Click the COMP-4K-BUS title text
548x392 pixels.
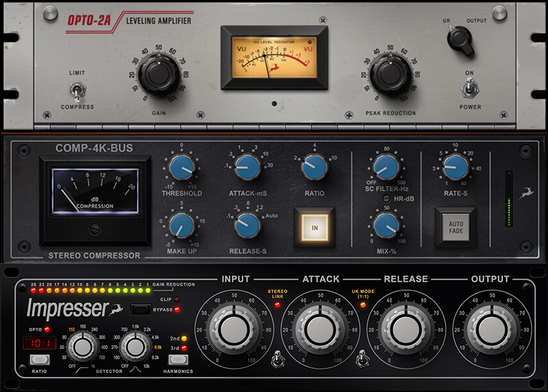point(94,148)
